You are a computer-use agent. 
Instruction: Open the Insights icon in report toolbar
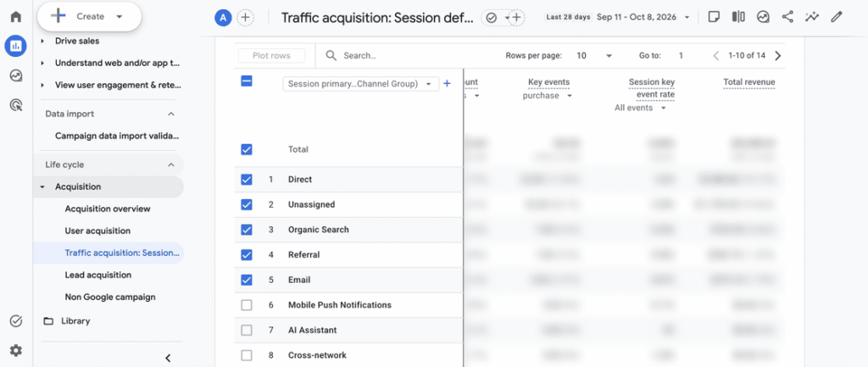[763, 17]
